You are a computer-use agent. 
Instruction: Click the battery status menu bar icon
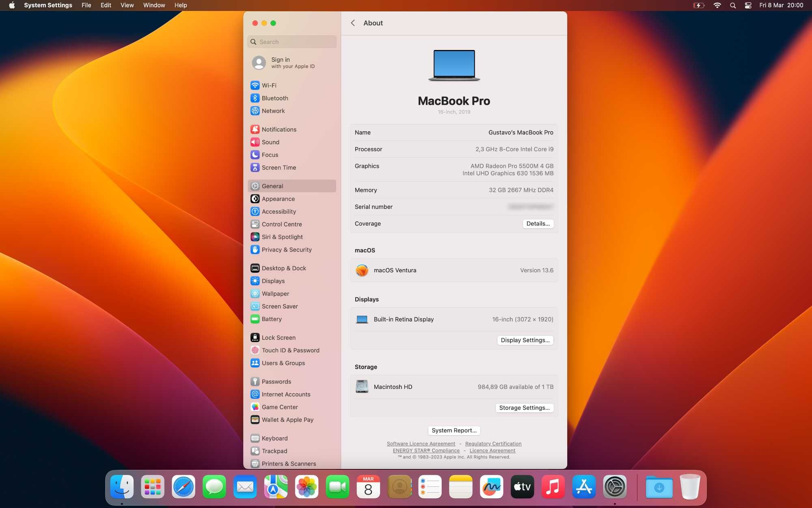(699, 5)
